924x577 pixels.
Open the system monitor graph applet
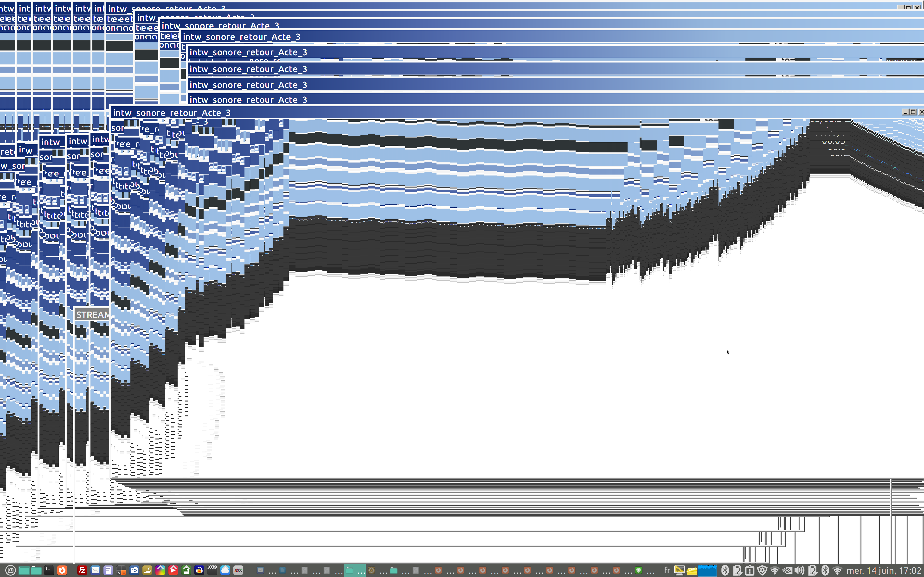click(x=707, y=571)
